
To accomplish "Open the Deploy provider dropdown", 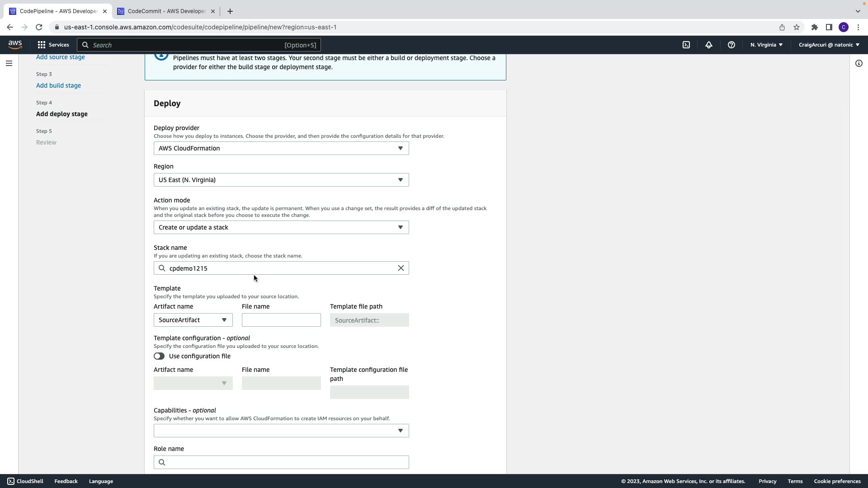I will click(281, 148).
